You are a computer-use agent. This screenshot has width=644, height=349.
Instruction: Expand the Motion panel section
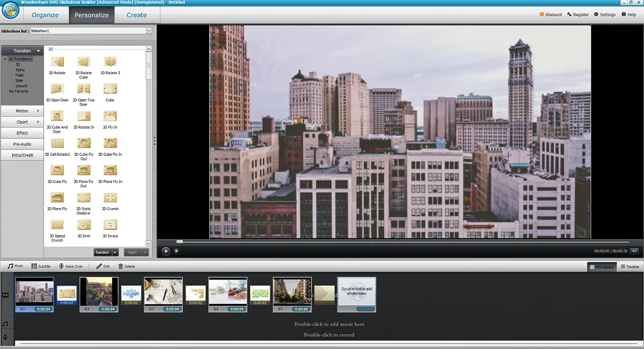pos(23,111)
